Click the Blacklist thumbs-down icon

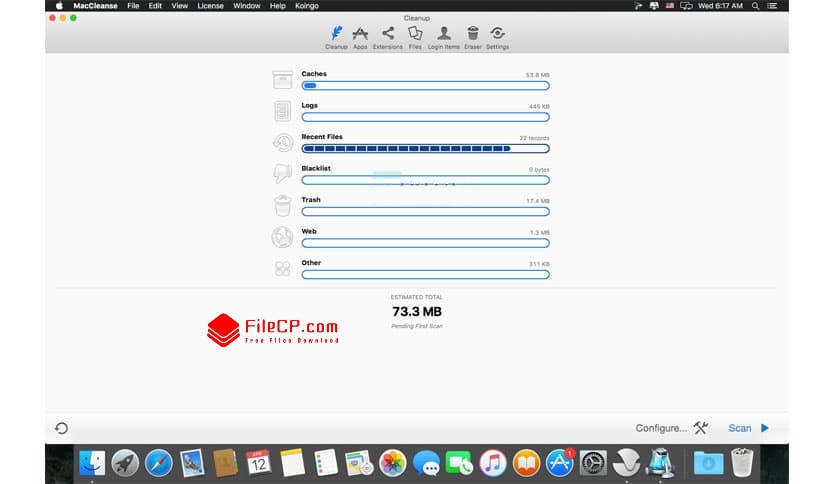tap(283, 174)
